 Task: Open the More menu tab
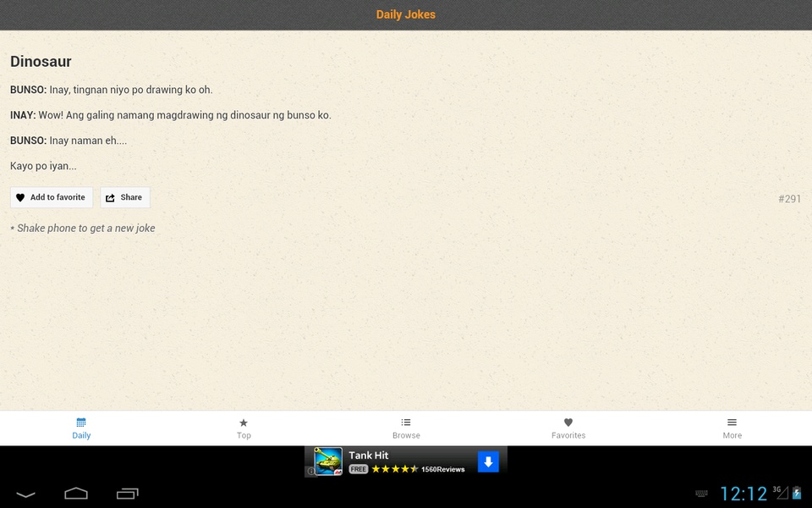pyautogui.click(x=732, y=428)
